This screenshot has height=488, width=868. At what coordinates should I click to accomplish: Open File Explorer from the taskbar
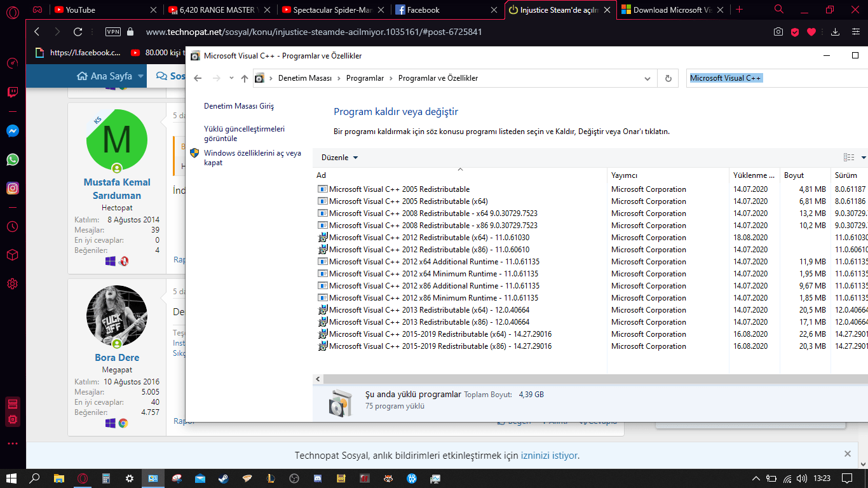[59, 478]
